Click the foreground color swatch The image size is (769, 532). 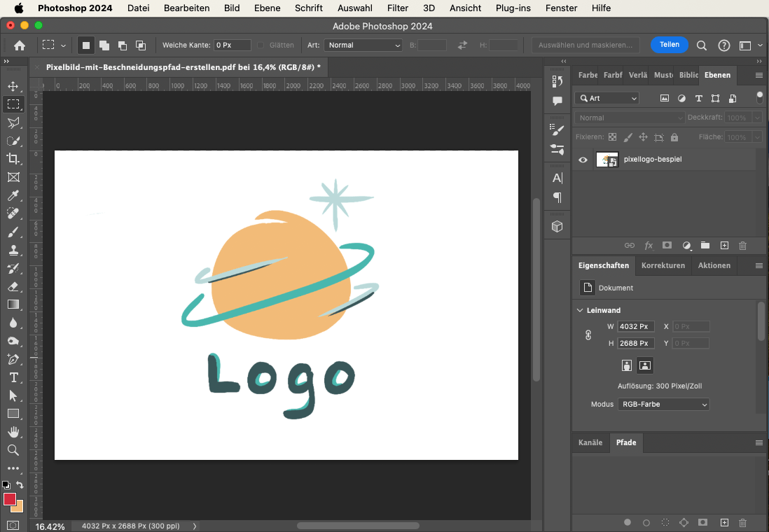[10, 499]
